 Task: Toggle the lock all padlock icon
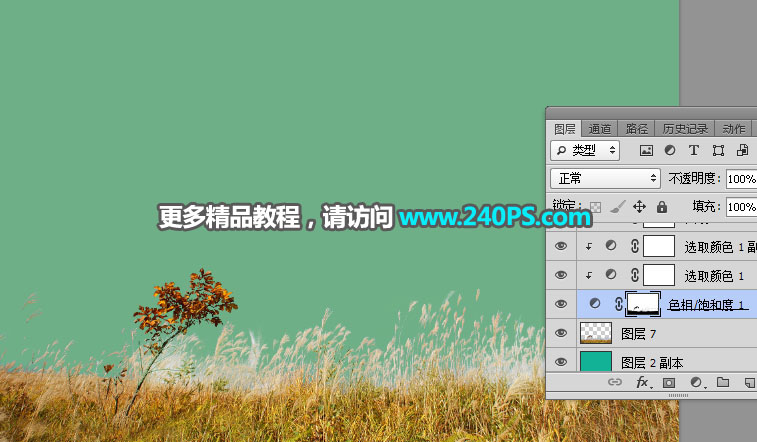[662, 207]
